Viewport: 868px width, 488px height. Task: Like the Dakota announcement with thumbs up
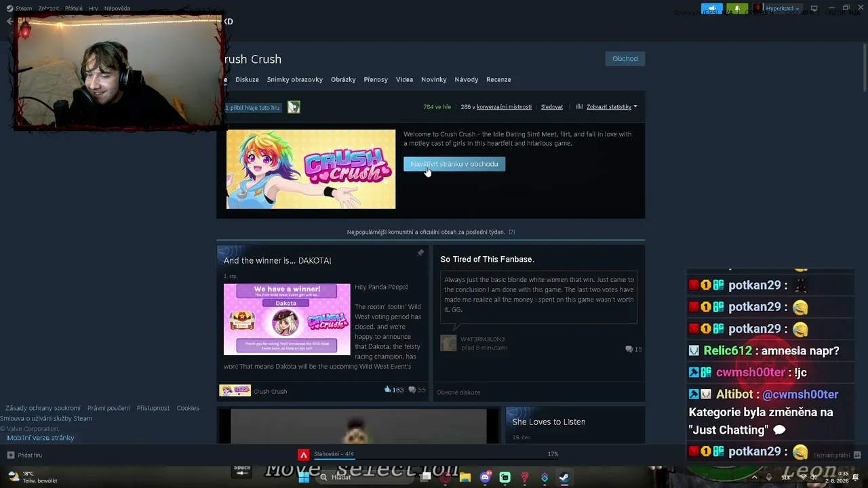click(388, 390)
